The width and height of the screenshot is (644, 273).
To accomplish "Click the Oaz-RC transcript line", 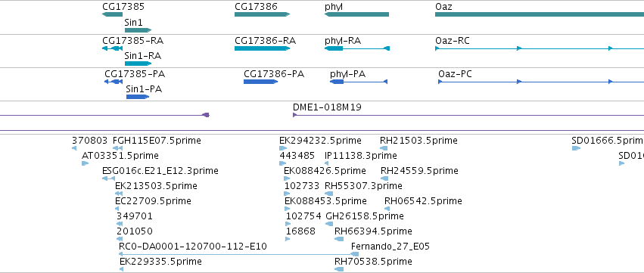I will pyautogui.click(x=540, y=48).
